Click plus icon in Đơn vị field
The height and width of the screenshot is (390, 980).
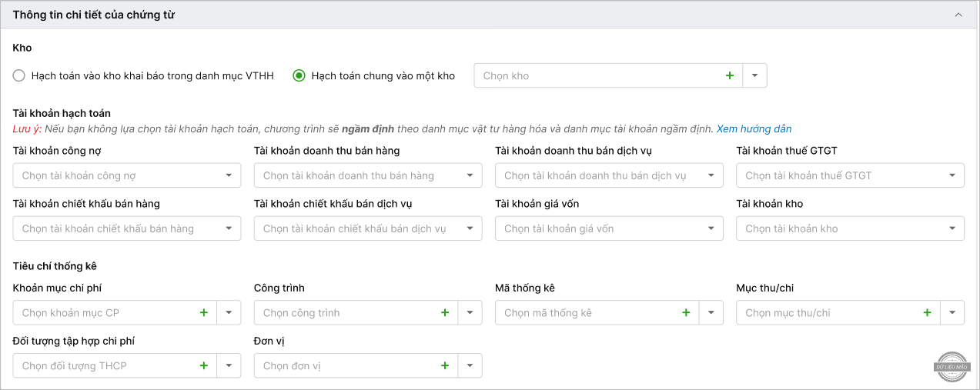pyautogui.click(x=445, y=365)
